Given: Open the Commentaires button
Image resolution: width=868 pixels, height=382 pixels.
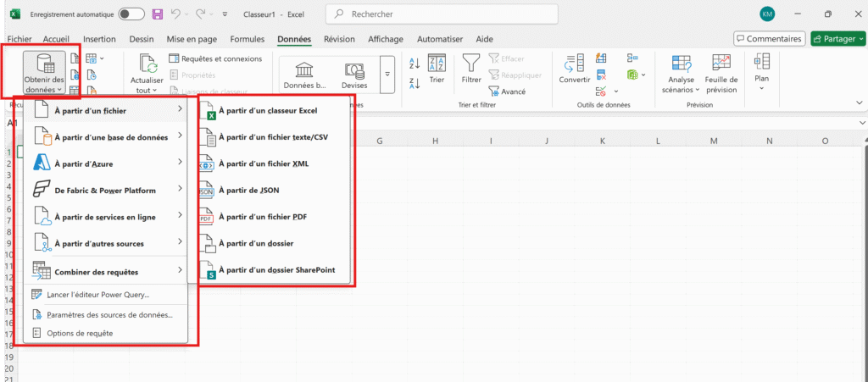Looking at the screenshot, I should click(x=769, y=39).
